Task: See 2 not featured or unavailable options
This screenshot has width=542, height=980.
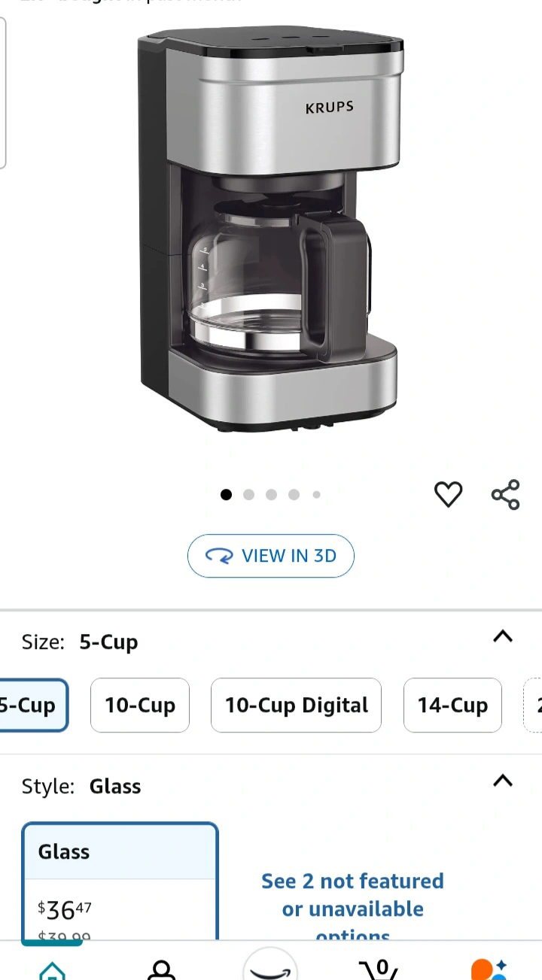Action: click(352, 909)
